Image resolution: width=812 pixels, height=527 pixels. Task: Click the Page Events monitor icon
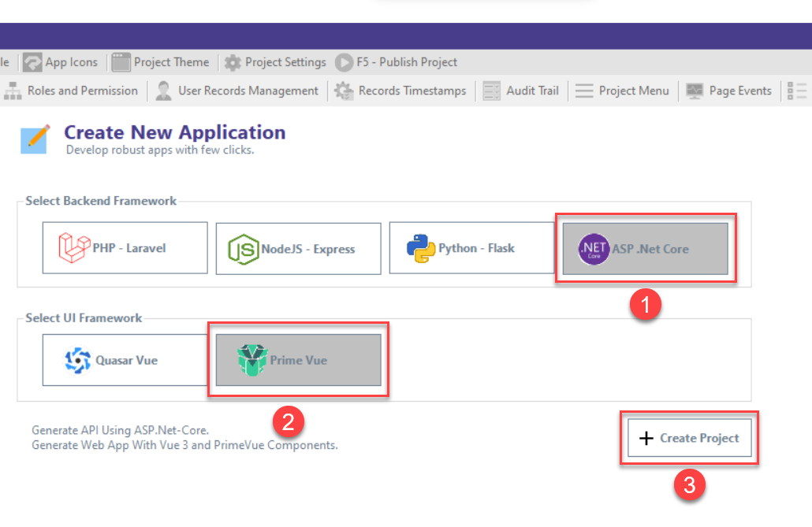[695, 91]
